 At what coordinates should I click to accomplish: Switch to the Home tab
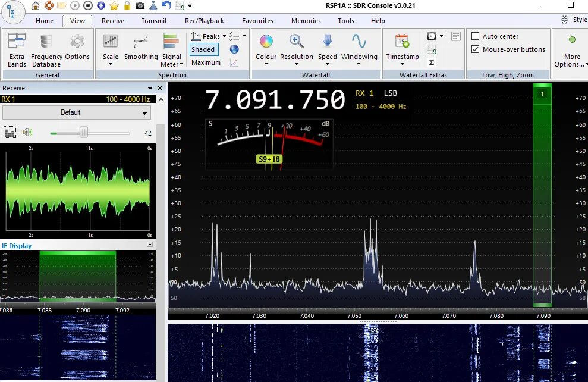(45, 21)
